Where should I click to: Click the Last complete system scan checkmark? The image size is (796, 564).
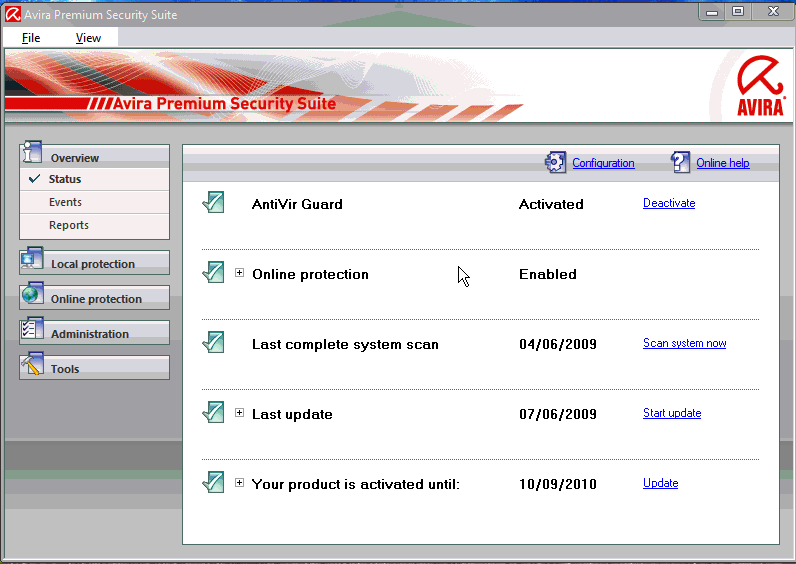tap(213, 343)
